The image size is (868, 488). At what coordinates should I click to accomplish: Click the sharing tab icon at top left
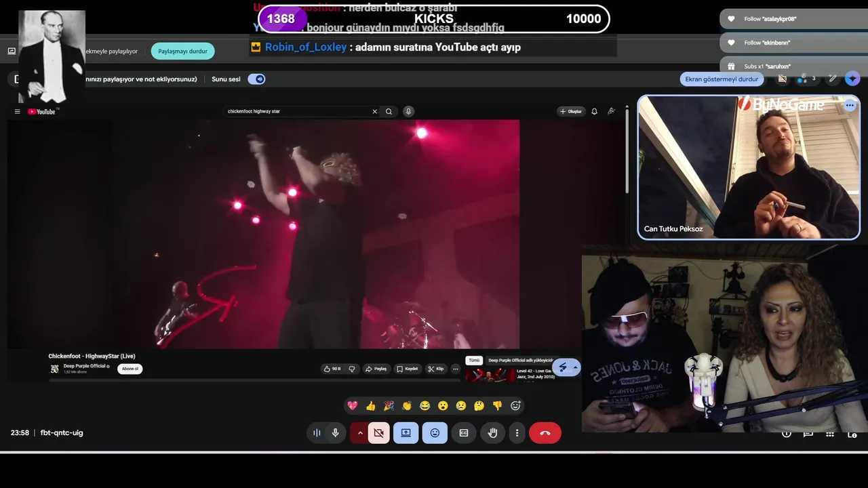coord(12,51)
